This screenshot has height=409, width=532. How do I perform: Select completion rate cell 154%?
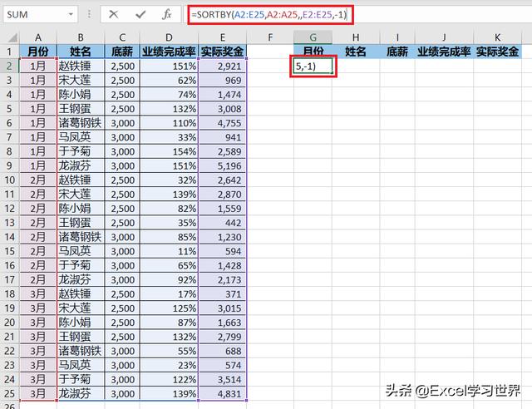tap(169, 151)
